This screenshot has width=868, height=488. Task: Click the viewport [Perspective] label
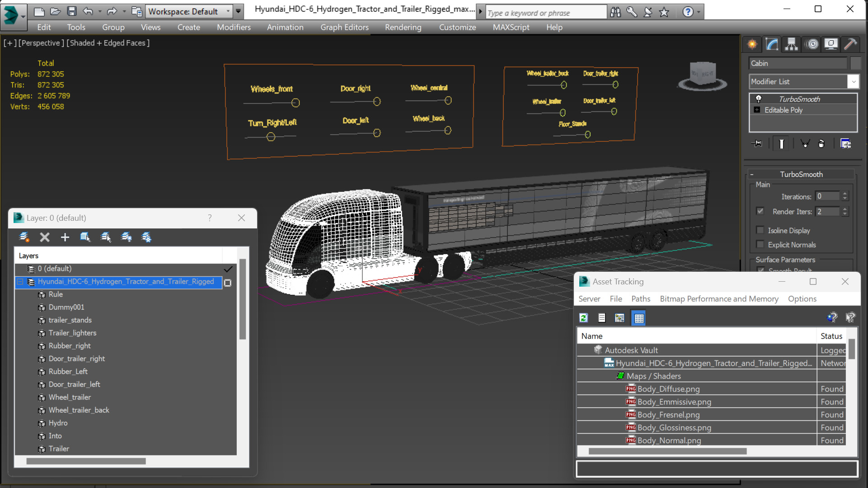pos(41,43)
